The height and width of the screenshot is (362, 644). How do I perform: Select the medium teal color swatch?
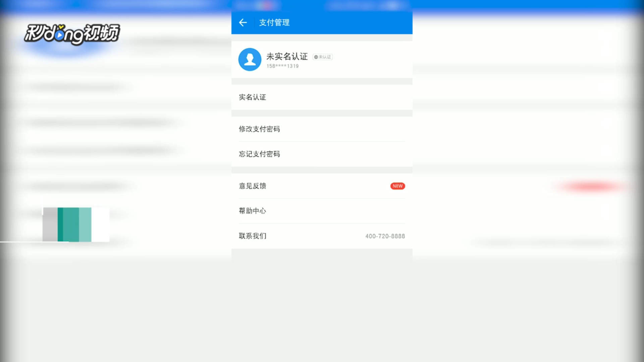pos(71,224)
